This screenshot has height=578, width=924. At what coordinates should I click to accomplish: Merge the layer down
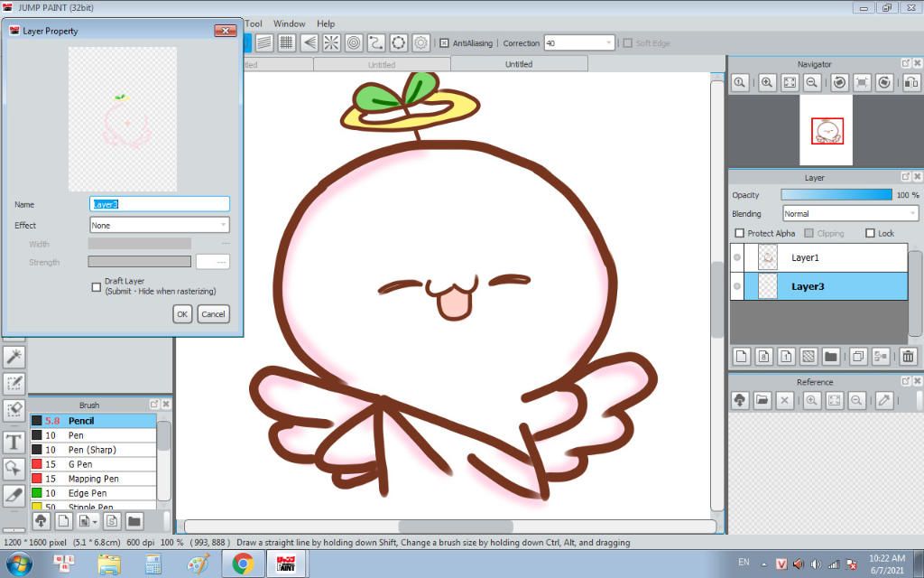[881, 356]
